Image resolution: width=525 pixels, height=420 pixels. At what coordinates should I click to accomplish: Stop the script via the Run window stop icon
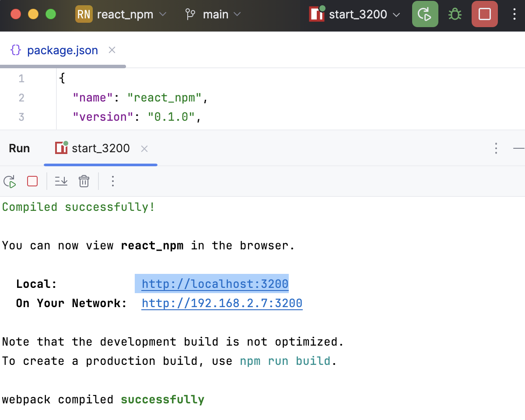click(32, 181)
